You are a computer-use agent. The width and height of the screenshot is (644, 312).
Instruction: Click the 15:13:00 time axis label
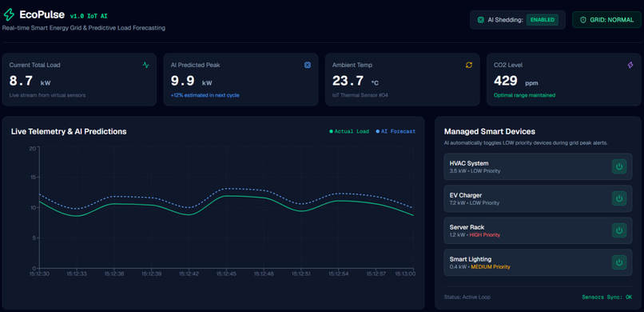[x=405, y=274]
